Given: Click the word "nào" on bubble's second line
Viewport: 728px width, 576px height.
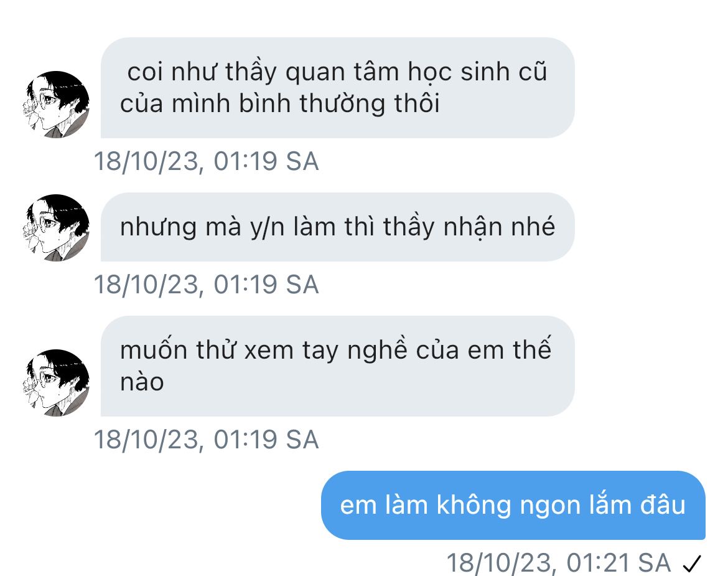Looking at the screenshot, I should pyautogui.click(x=142, y=383).
